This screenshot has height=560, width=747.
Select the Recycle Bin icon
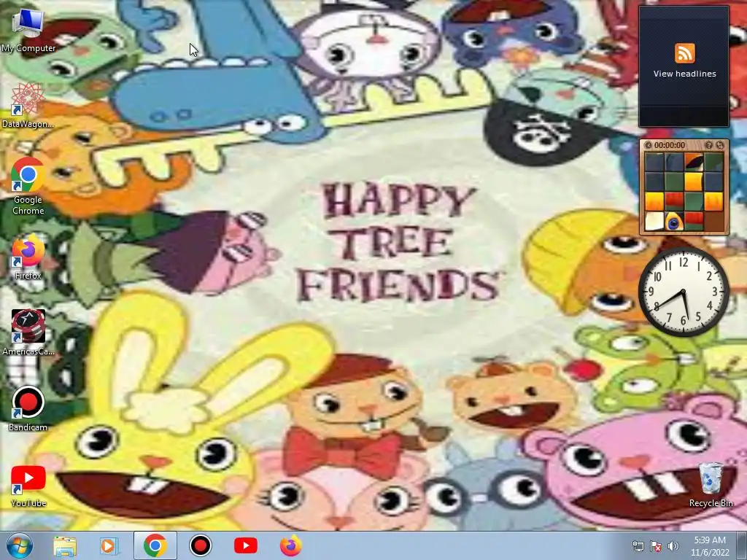[711, 485]
